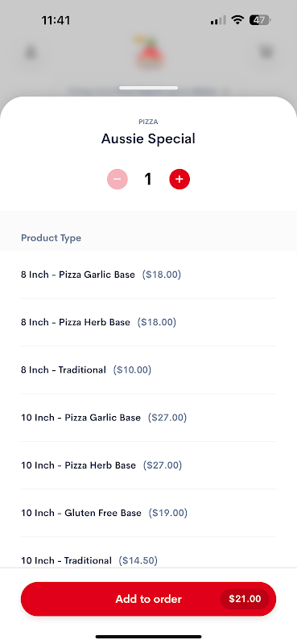The image size is (297, 644).
Task: Tap the battery indicator in status bar
Action: coord(260,19)
